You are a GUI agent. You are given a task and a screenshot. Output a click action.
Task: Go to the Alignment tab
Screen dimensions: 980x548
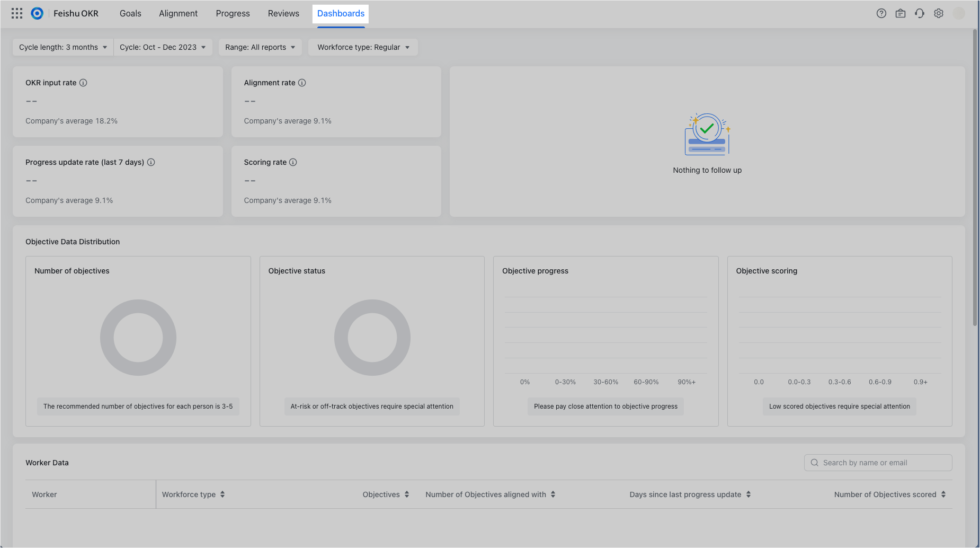tap(178, 14)
